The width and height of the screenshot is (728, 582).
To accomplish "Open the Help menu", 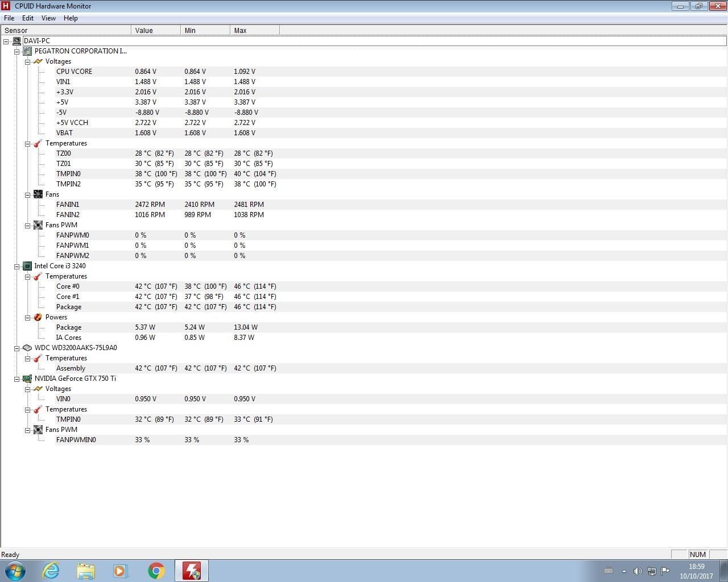I will coord(71,18).
